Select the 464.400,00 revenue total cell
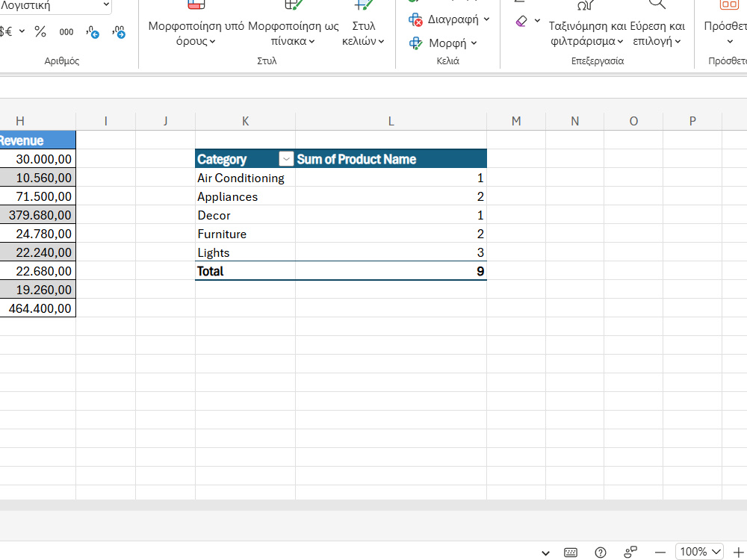Screen dimensions: 747x560 click(37, 308)
